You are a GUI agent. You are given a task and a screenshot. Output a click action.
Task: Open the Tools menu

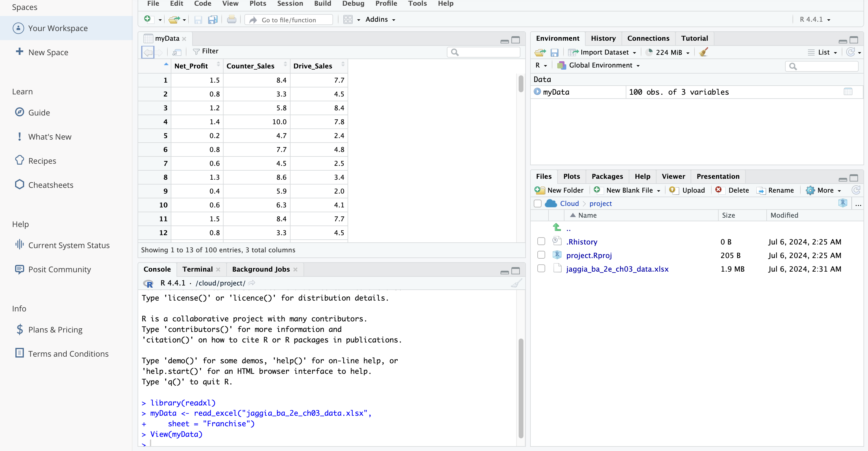[x=417, y=4]
